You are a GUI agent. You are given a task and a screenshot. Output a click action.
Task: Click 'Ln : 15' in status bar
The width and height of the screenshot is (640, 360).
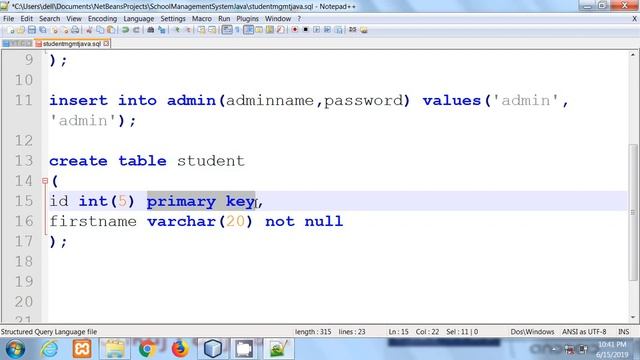(x=398, y=332)
